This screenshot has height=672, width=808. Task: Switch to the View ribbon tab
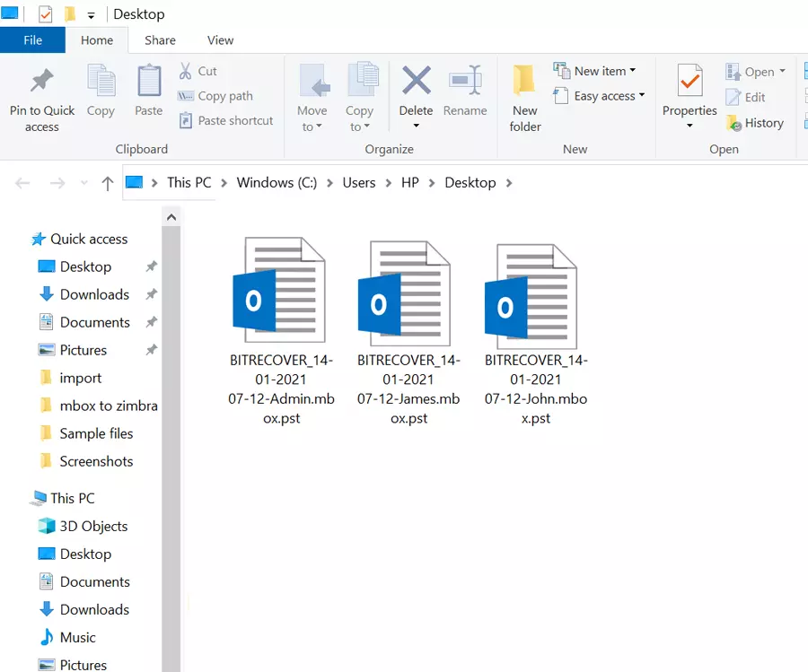coord(220,40)
